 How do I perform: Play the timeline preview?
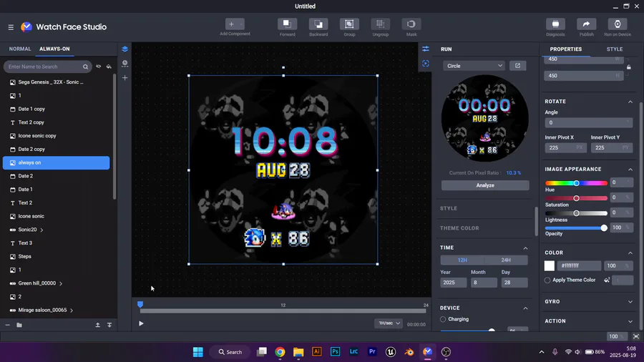pos(141,323)
